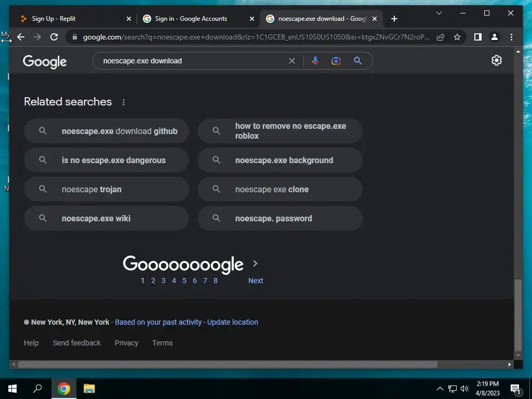This screenshot has width=532, height=399.
Task: Choose noescape exe clone suggestion
Action: coord(280,189)
